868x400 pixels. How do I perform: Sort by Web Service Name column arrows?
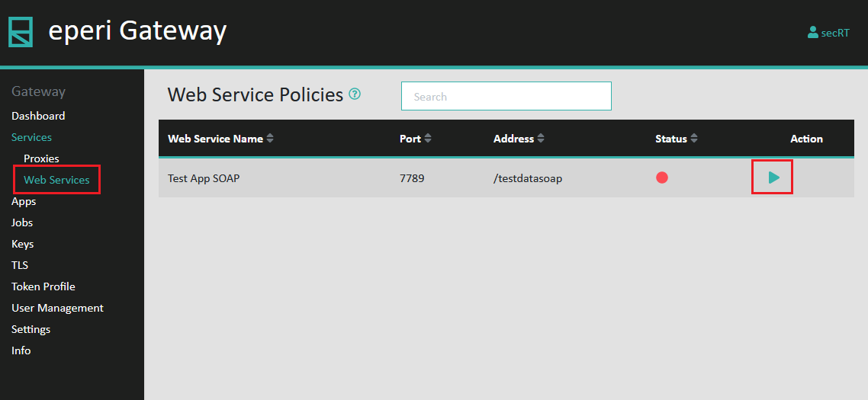tap(269, 139)
